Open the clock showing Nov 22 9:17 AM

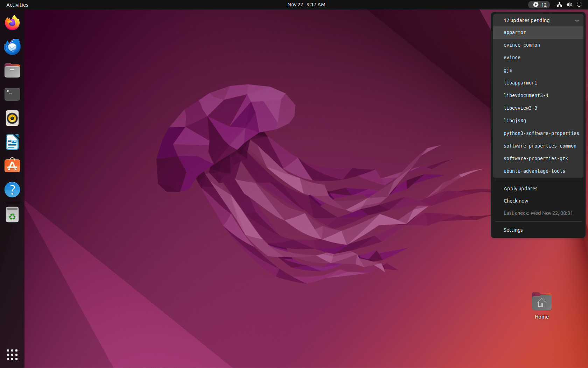[x=306, y=5]
